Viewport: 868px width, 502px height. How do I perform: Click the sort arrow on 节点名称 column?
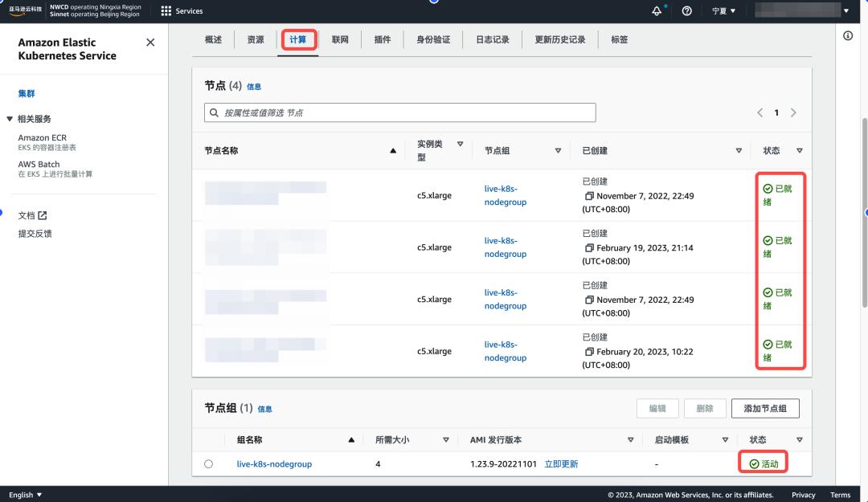coord(393,150)
